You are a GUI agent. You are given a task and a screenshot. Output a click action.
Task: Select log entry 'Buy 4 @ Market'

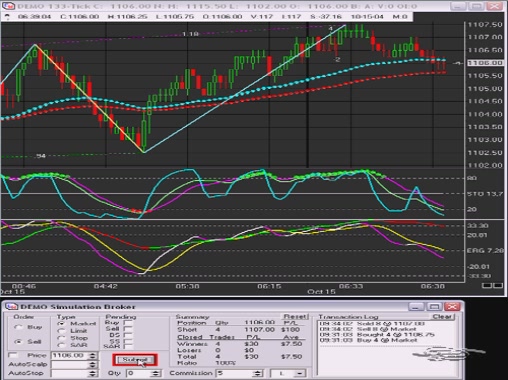click(x=368, y=340)
